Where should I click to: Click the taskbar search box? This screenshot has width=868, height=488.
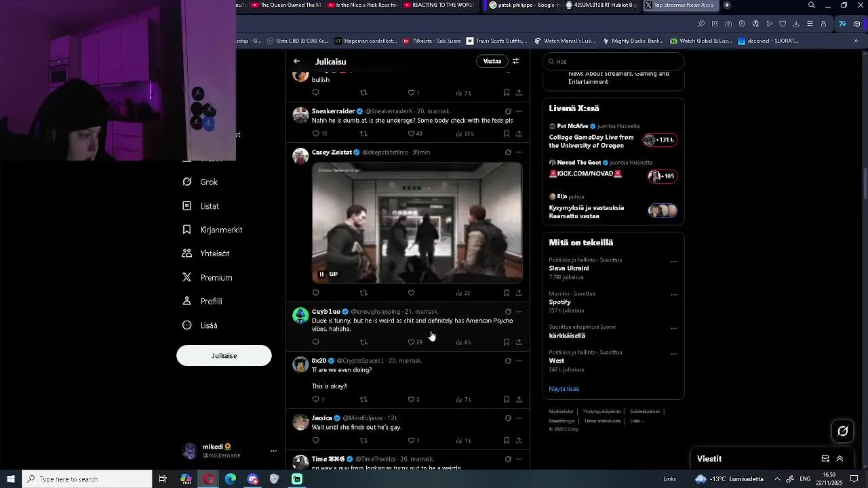pos(87,479)
